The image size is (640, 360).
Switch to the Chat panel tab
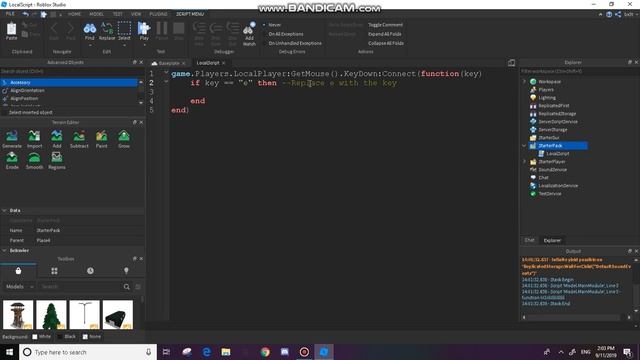point(529,240)
